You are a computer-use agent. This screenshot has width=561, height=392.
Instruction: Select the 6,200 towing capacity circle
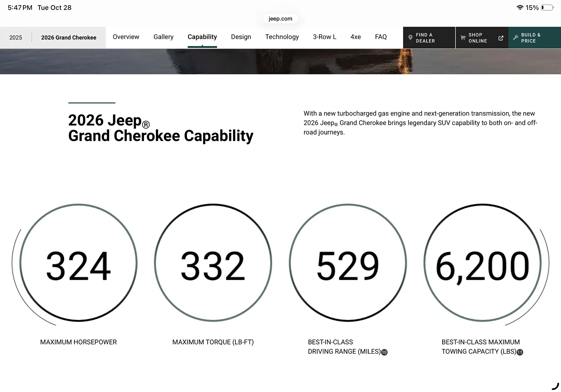[x=482, y=263]
